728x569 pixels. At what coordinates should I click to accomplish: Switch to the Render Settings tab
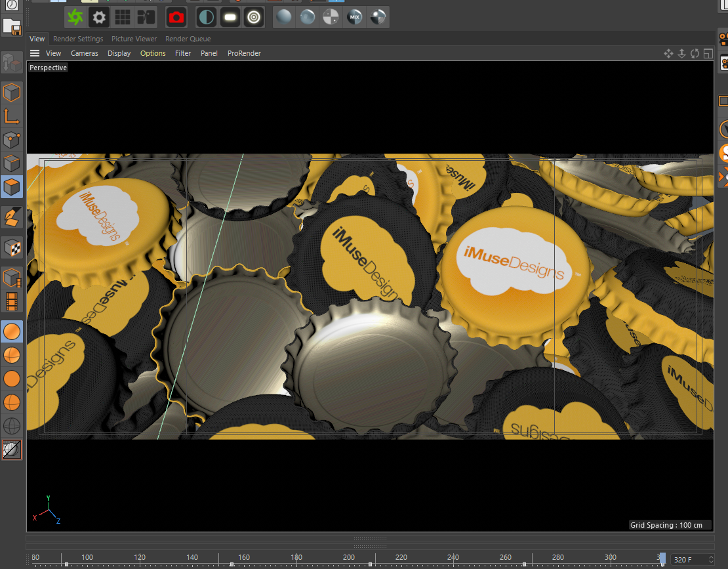click(78, 39)
